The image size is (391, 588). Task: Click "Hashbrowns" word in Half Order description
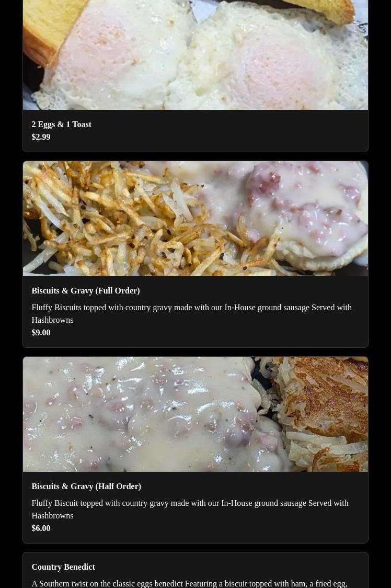pyautogui.click(x=52, y=516)
